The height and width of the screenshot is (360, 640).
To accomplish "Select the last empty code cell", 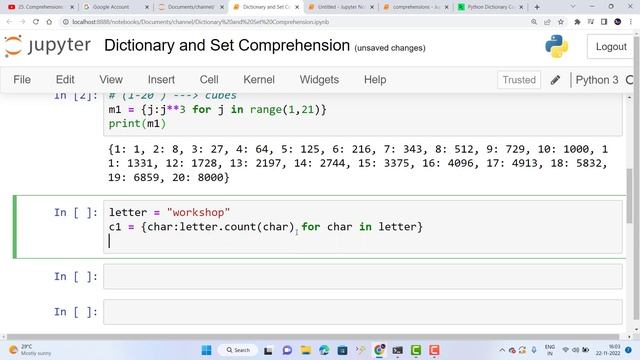I will (362, 312).
